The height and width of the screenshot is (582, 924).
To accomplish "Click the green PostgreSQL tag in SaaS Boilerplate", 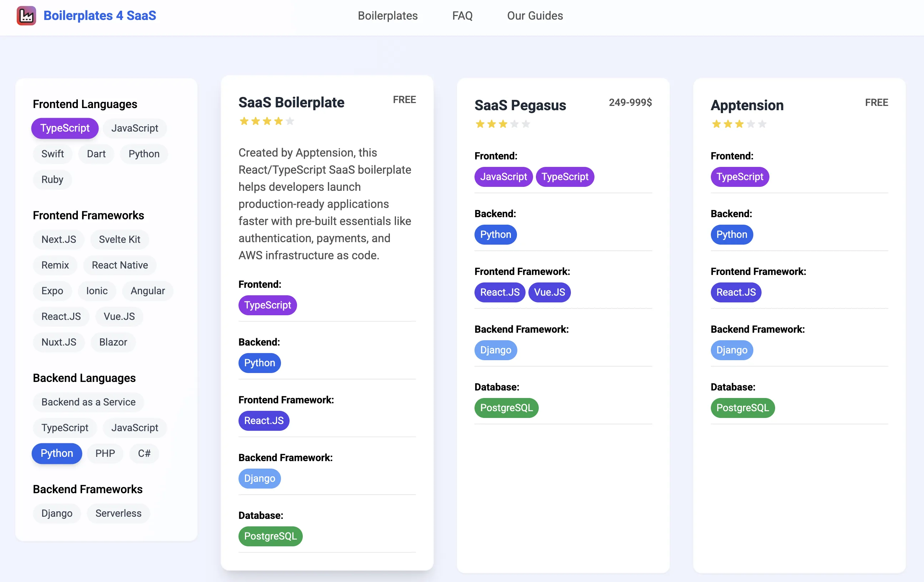I will (x=271, y=536).
